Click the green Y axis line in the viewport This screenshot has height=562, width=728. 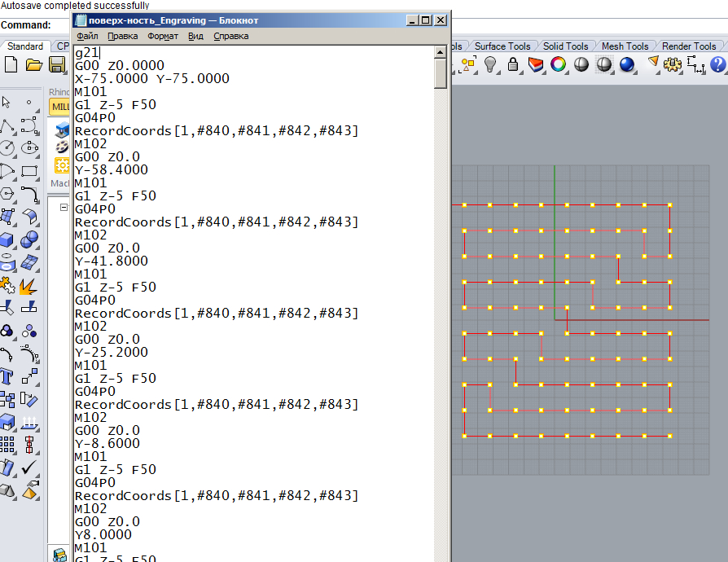click(555, 242)
